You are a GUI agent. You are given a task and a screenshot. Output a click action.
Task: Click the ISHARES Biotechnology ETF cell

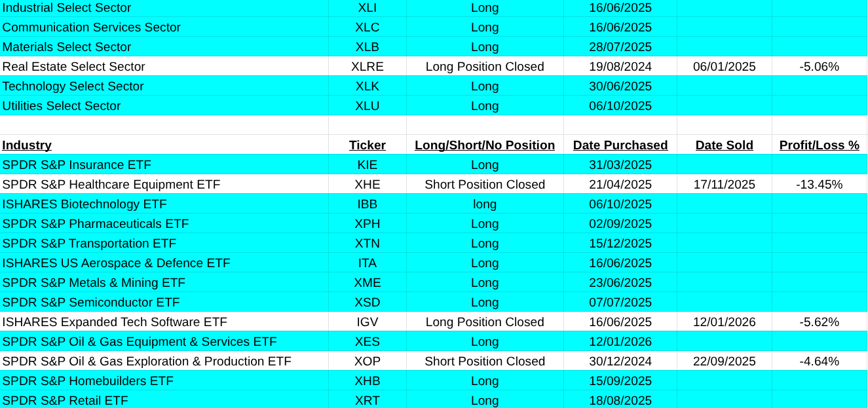[85, 204]
